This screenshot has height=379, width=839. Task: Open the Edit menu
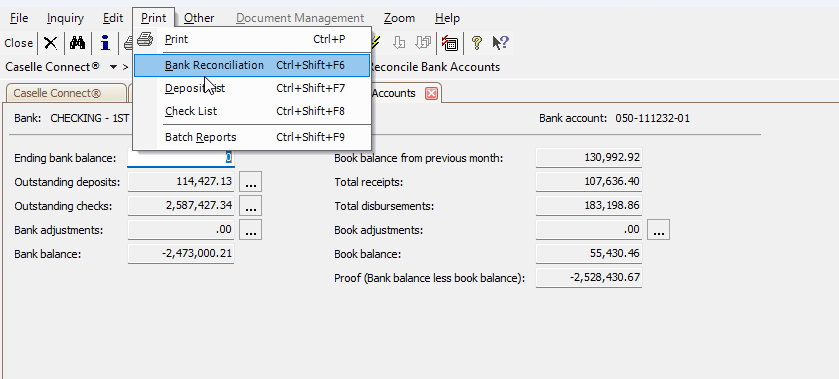(113, 18)
